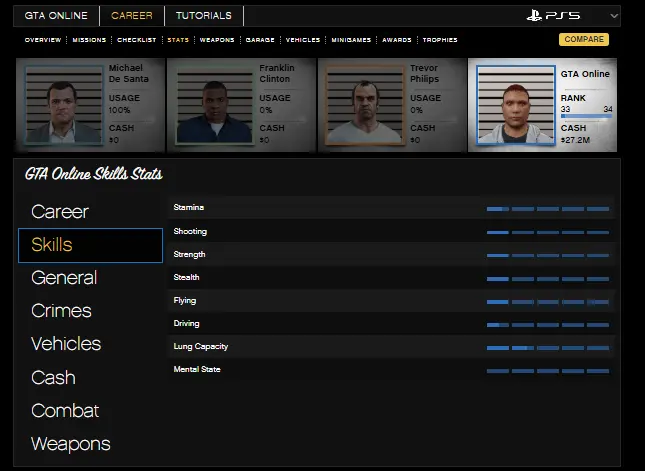This screenshot has height=471, width=645.
Task: Open the Trophies submenu link
Action: coord(440,40)
